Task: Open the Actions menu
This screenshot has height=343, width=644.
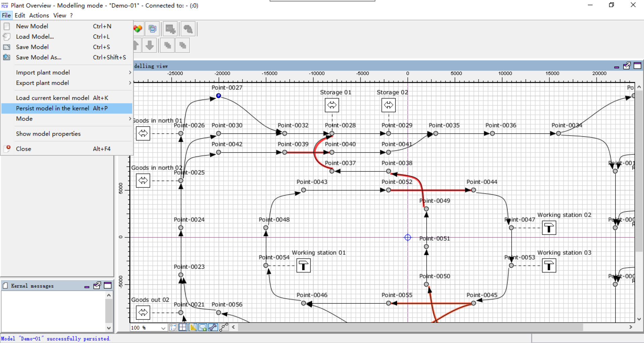Action: coord(39,15)
